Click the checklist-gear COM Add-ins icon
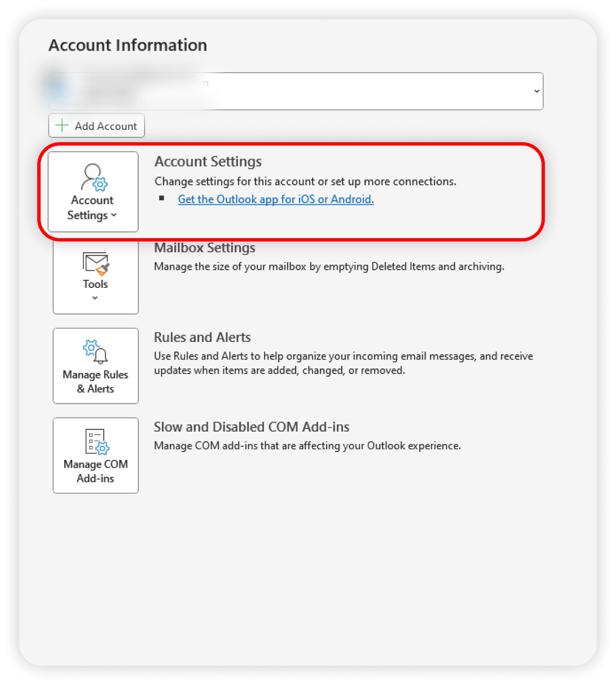 (x=95, y=441)
